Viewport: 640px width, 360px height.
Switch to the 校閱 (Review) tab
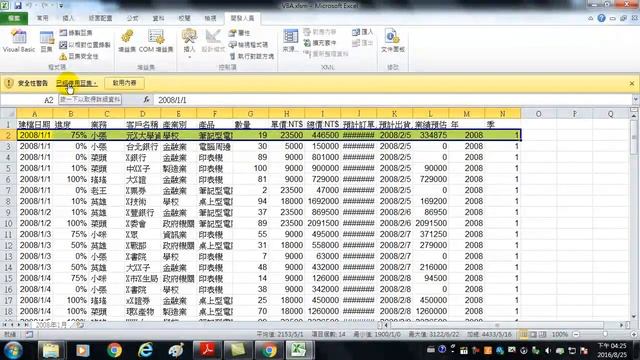coord(184,18)
